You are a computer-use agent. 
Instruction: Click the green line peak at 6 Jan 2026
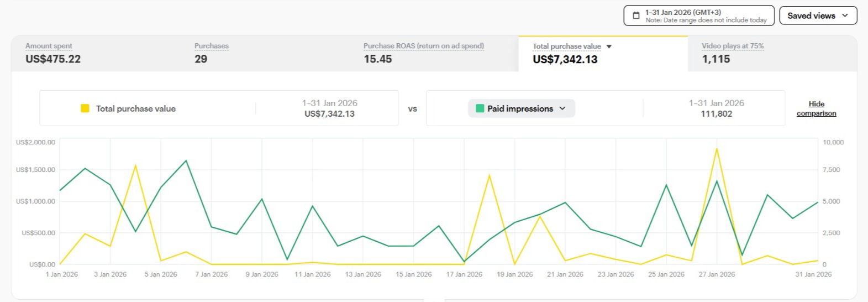coord(186,161)
